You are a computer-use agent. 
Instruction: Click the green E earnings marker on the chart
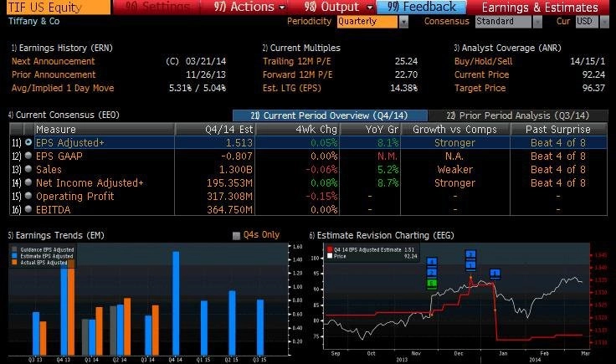[x=432, y=284]
